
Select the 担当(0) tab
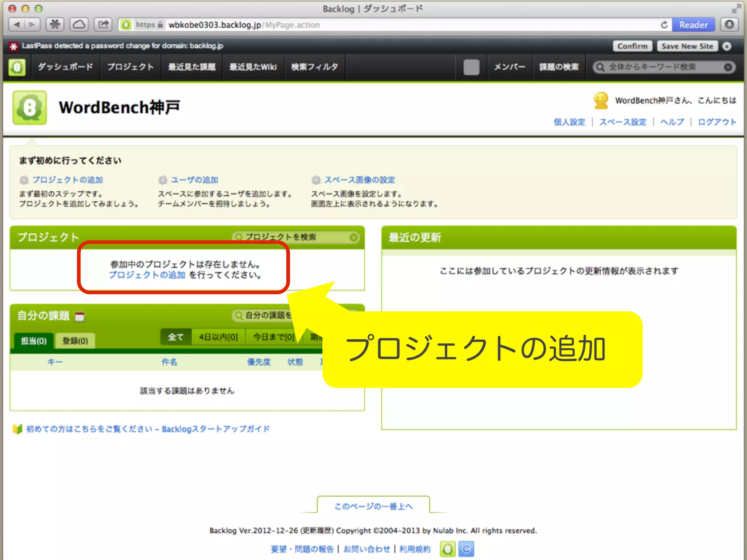34,341
